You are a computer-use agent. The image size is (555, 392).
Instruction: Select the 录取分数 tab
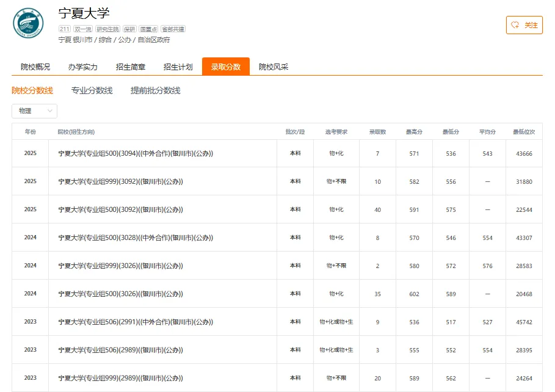[226, 67]
